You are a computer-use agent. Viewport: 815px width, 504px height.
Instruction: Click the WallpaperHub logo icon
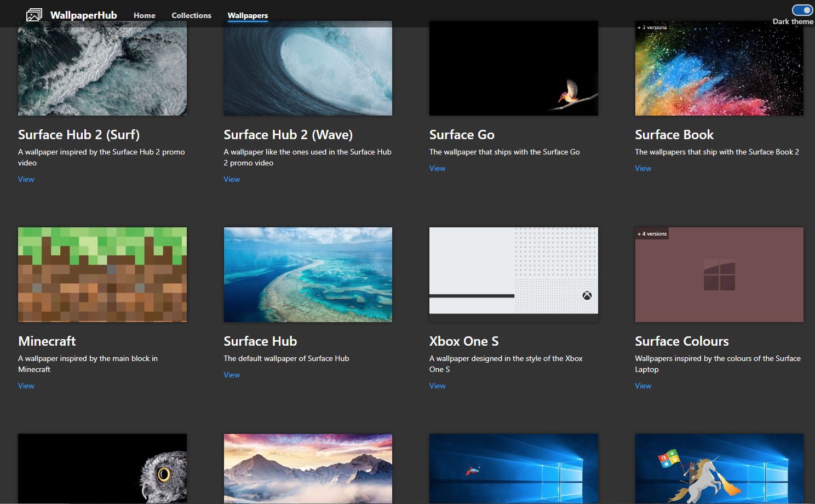(x=34, y=15)
